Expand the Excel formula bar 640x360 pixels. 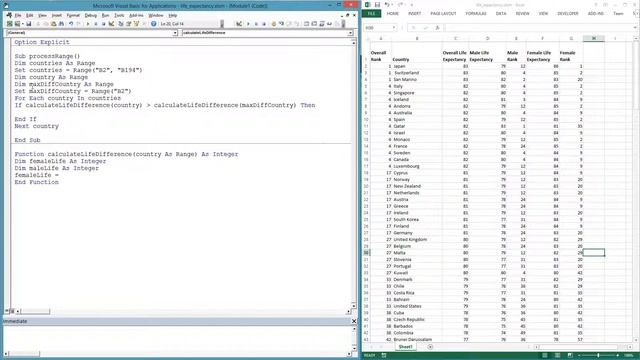(636, 28)
